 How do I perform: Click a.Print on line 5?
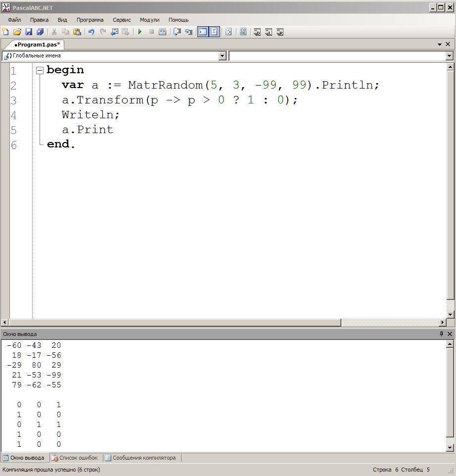[x=88, y=130]
